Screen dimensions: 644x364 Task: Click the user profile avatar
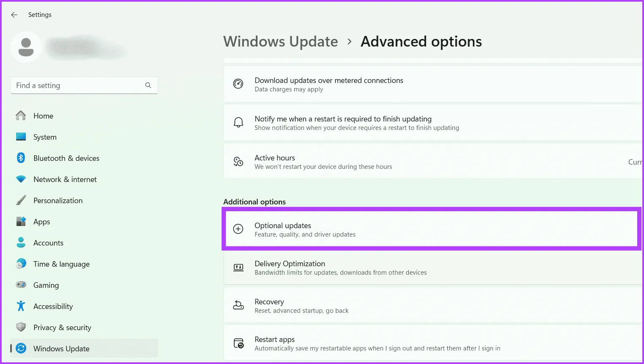(26, 47)
